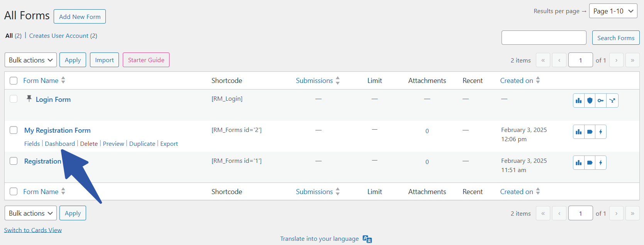Click the Add New Form button

point(80,17)
